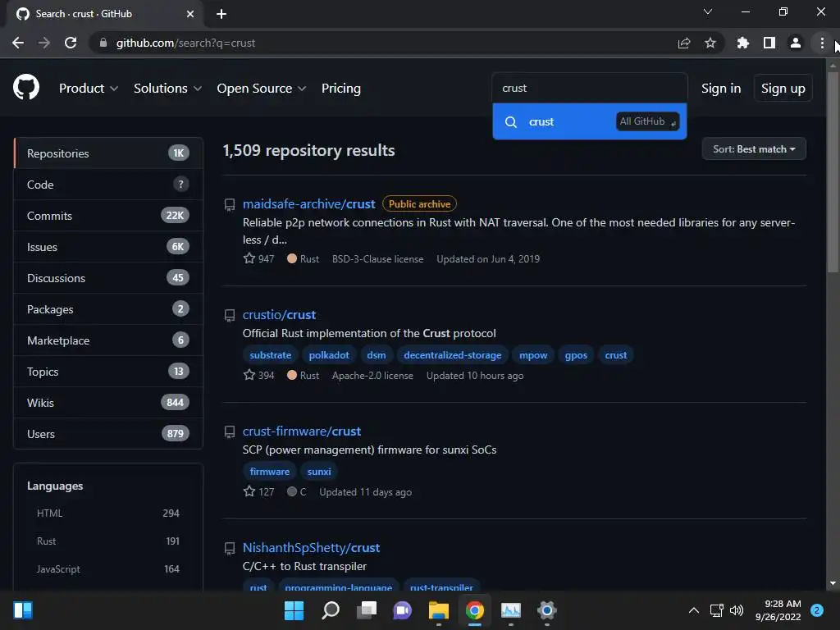Click the GitHub Octocat logo

point(25,87)
